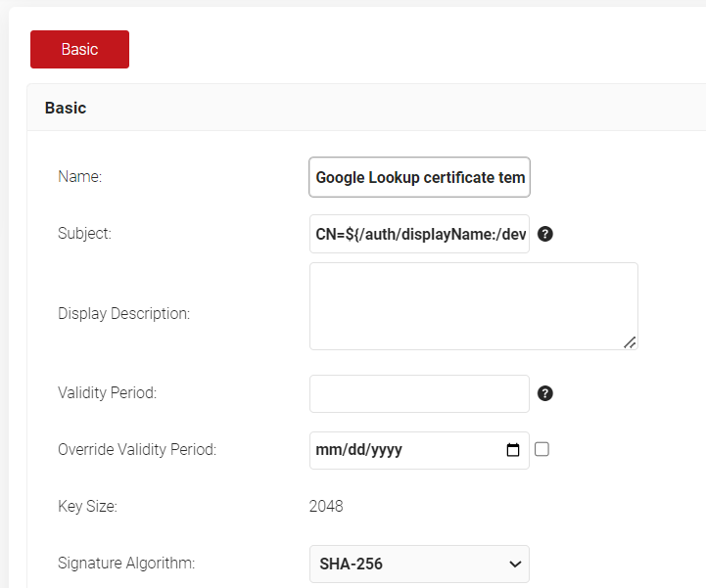
Task: Click the Key Size value 2048
Action: click(326, 507)
